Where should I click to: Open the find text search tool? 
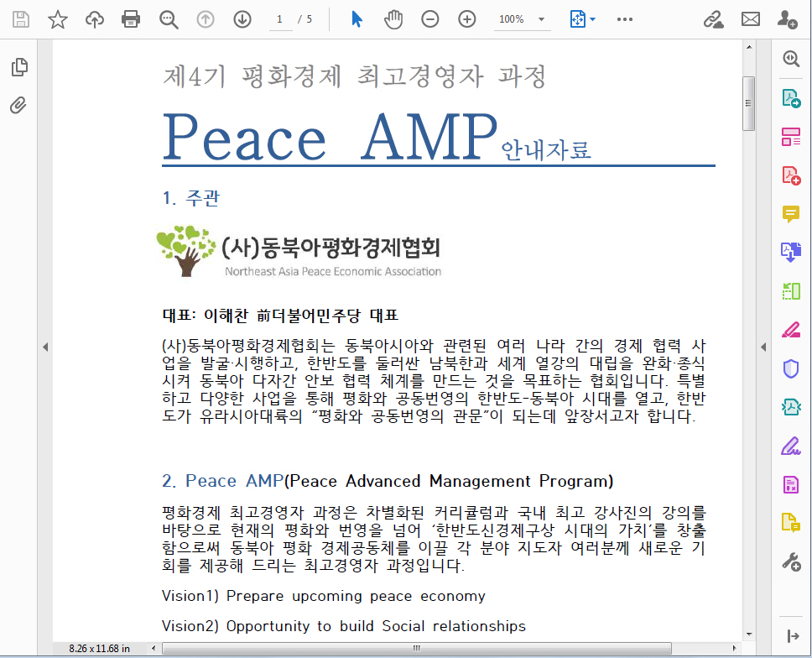click(x=169, y=19)
